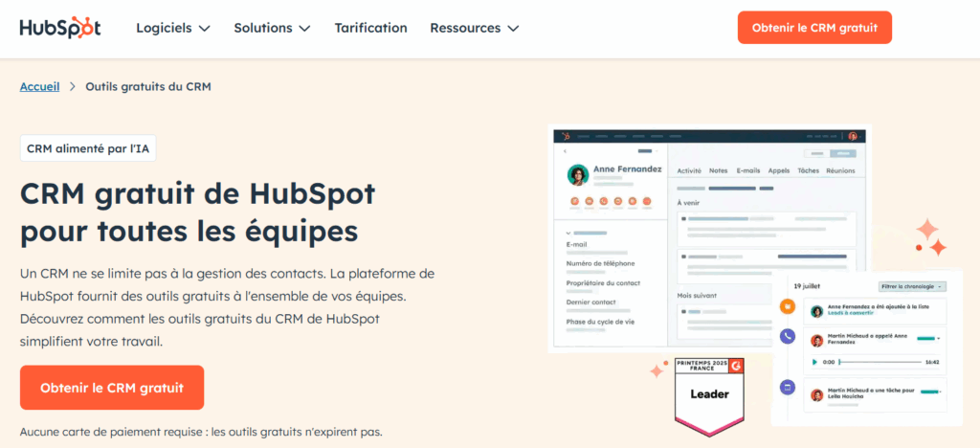Click the back chevron above Anne Fernandez

[565, 151]
